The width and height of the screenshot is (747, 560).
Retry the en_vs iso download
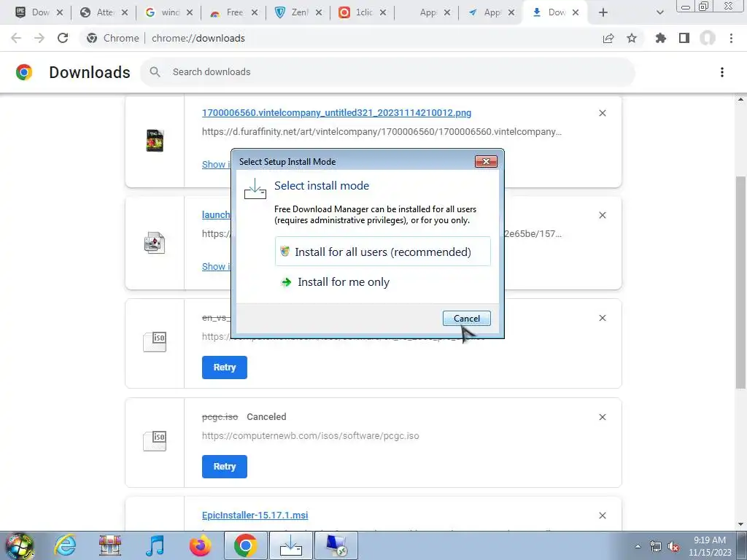(x=225, y=367)
